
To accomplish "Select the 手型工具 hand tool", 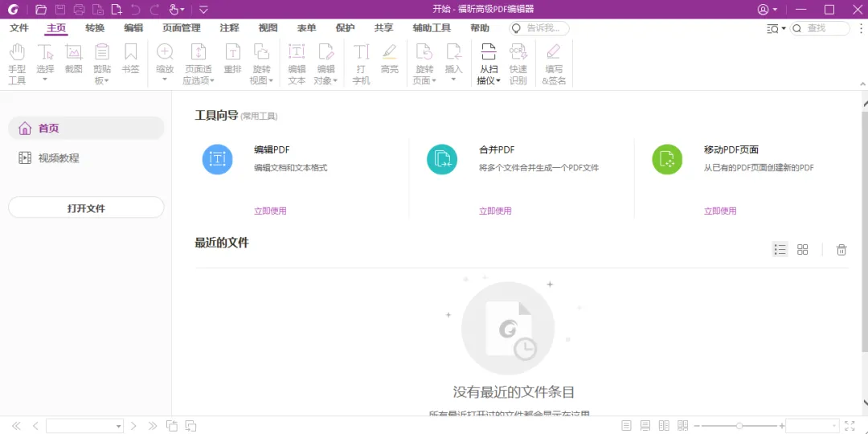I will (x=17, y=64).
